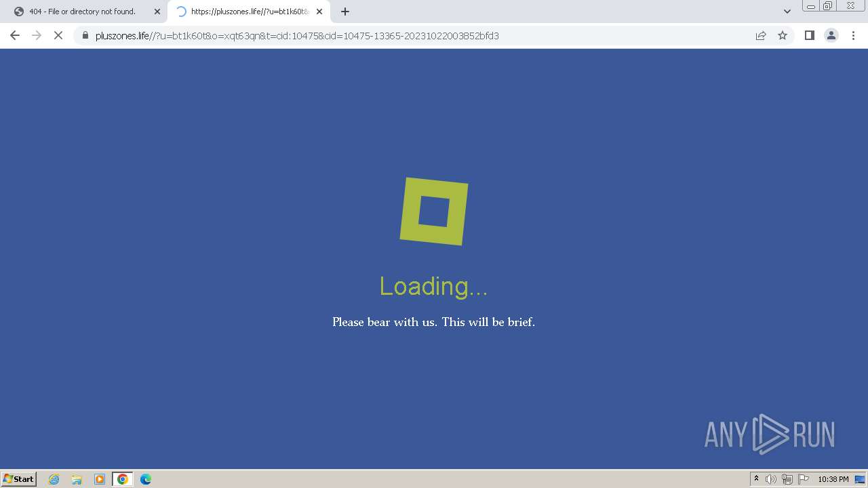Click the address bar URL
Screen dimensions: 868x488
point(297,35)
